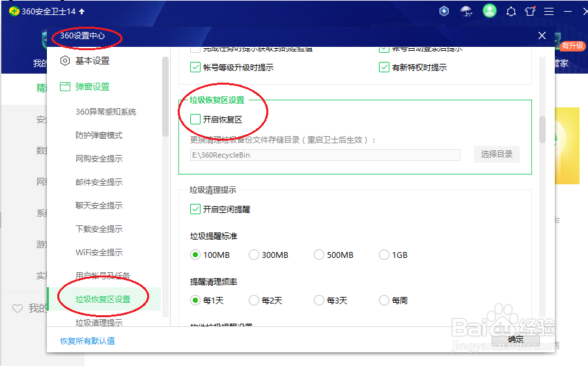Close the 360设置中心 dialog
Screen dimensions: 588x366
click(x=542, y=36)
